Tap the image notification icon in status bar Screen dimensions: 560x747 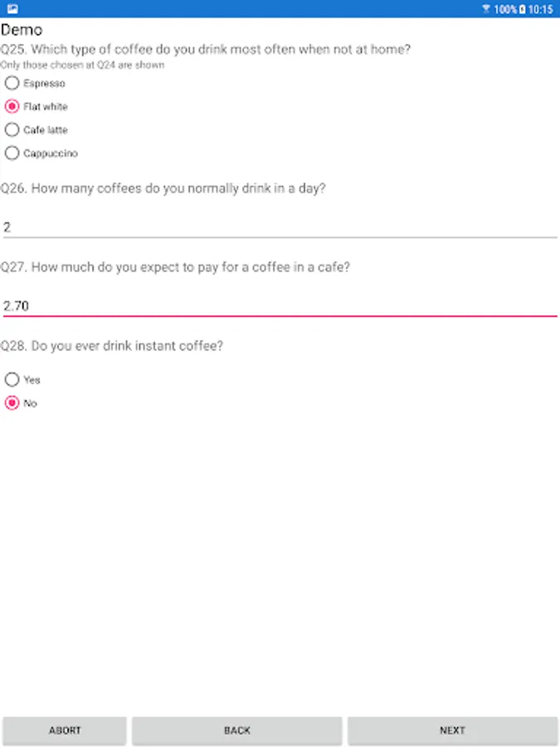pyautogui.click(x=13, y=8)
